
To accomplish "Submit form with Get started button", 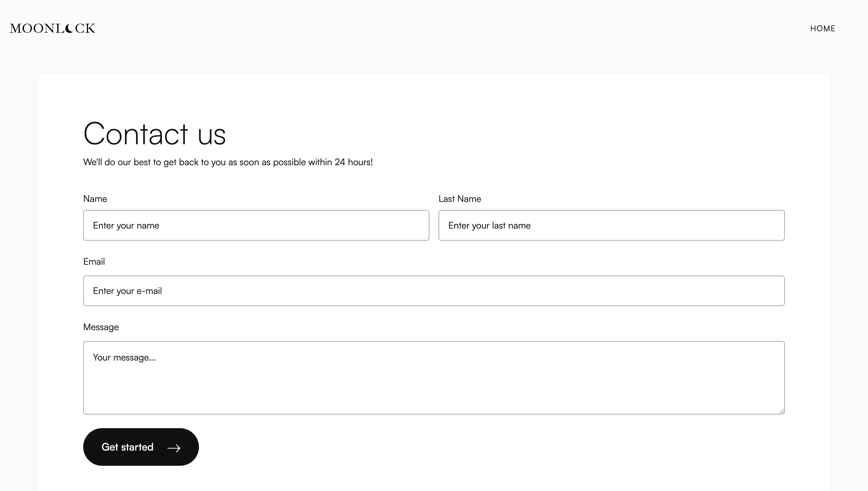I will pos(141,447).
